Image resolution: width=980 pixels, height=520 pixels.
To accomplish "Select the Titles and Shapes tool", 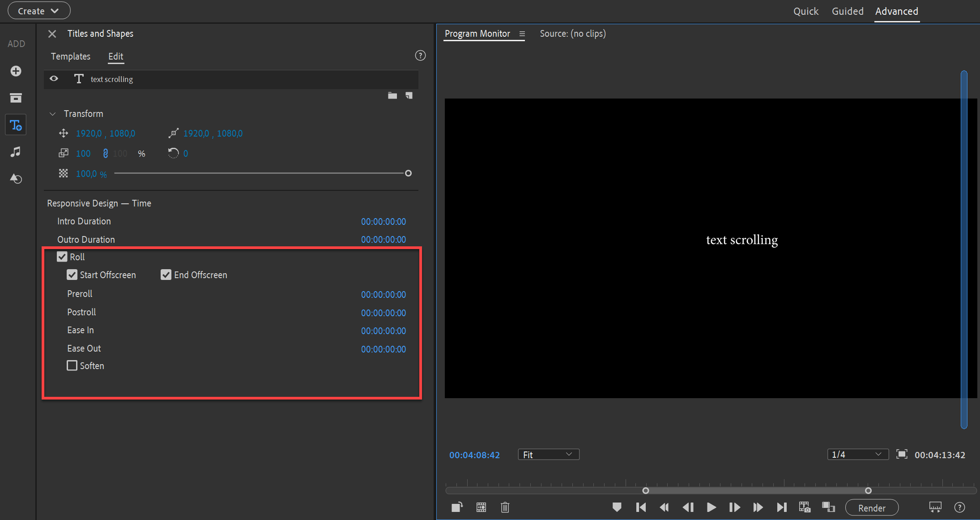I will pyautogui.click(x=16, y=125).
